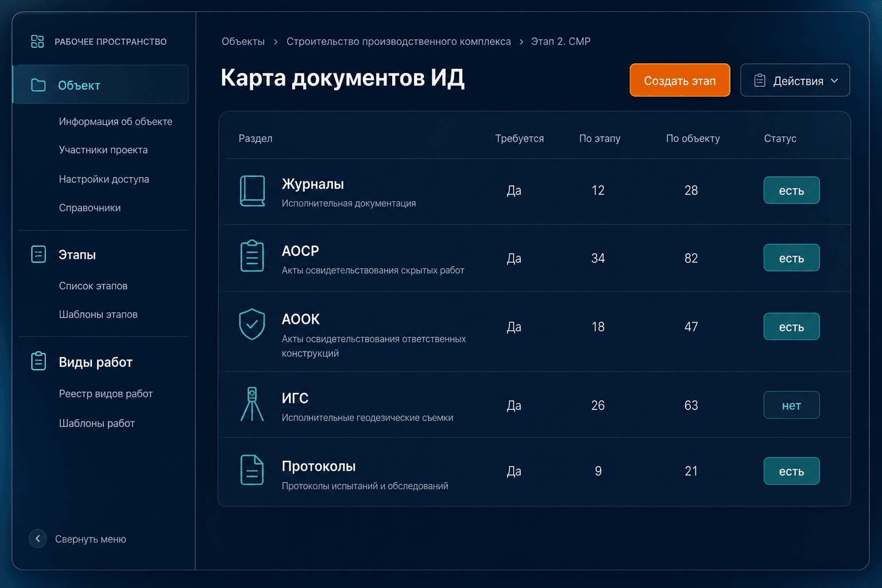Open Список этапов menu item
This screenshot has width=882, height=588.
(x=93, y=286)
